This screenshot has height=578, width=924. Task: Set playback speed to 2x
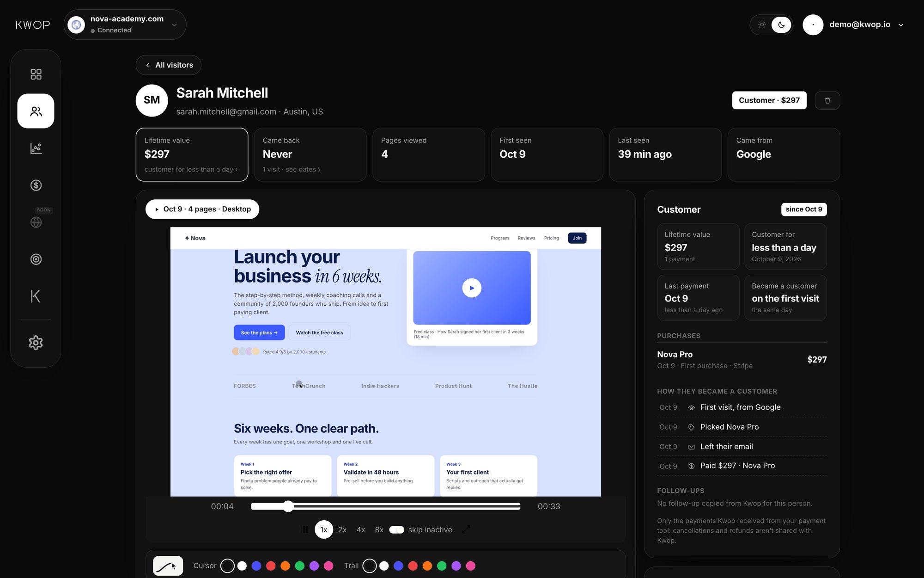342,529
